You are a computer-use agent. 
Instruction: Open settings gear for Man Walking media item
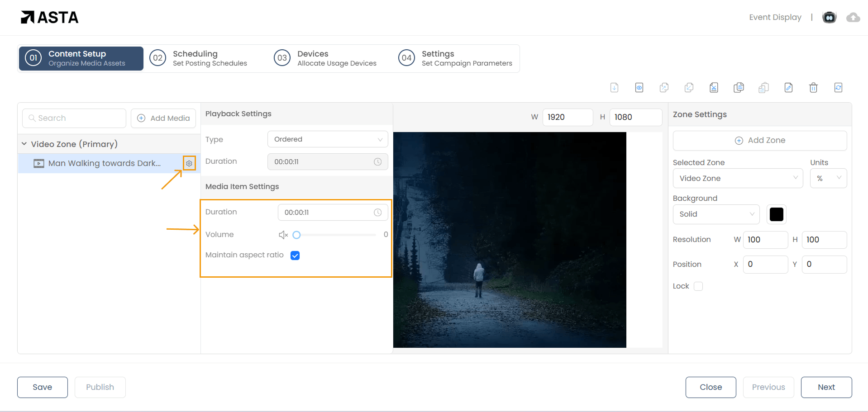(x=189, y=163)
